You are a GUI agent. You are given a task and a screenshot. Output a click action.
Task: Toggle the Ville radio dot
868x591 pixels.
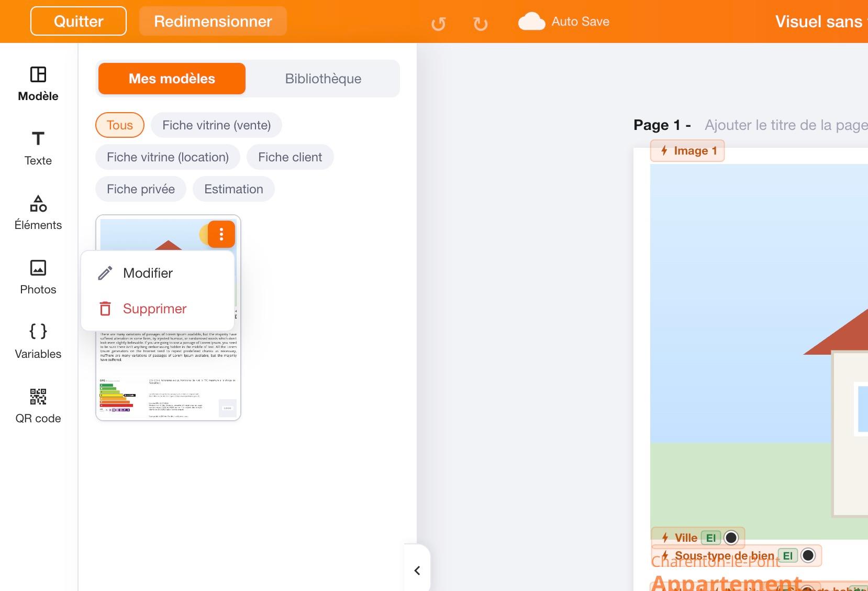coord(731,538)
